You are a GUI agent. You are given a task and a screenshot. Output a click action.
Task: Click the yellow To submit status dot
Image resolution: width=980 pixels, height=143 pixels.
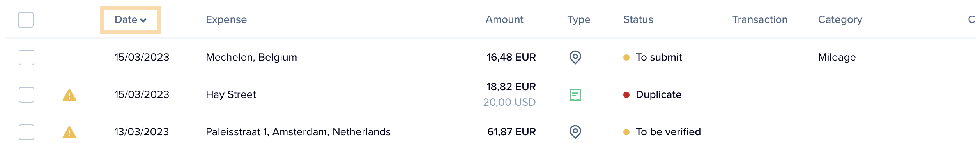pyautogui.click(x=626, y=58)
